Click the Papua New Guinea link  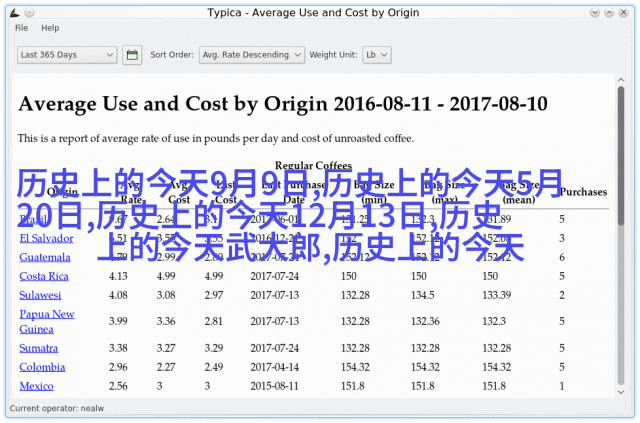(x=46, y=321)
